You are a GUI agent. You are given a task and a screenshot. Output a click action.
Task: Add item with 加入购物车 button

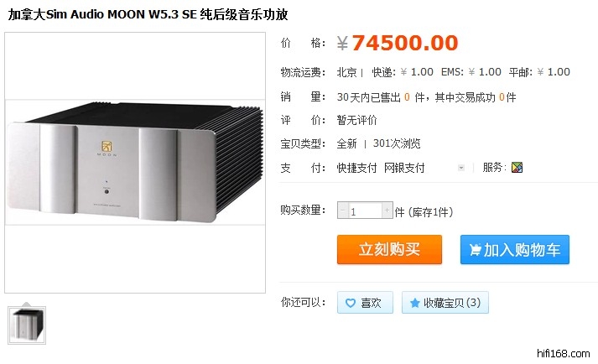[514, 250]
